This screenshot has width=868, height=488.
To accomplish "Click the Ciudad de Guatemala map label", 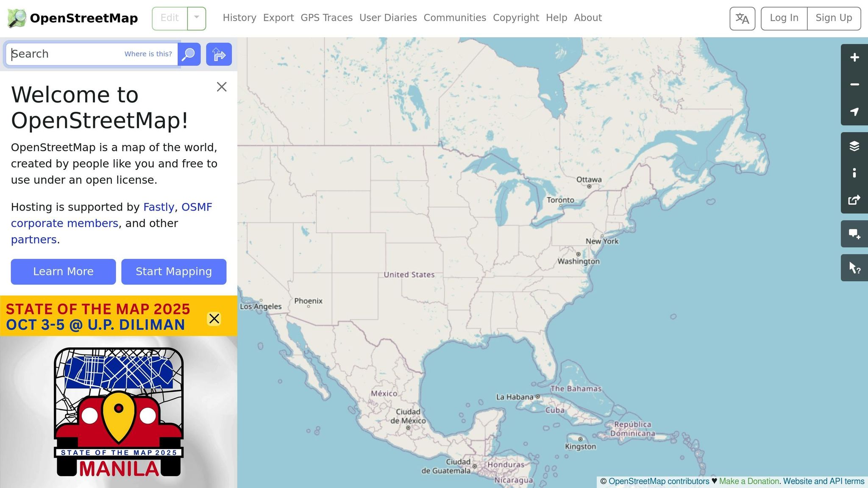I will coord(446,466).
